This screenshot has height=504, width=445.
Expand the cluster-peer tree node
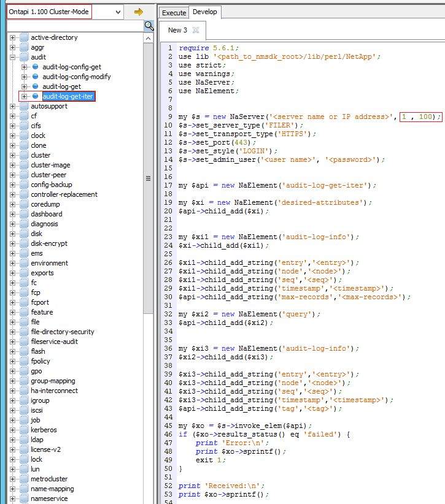click(x=13, y=175)
